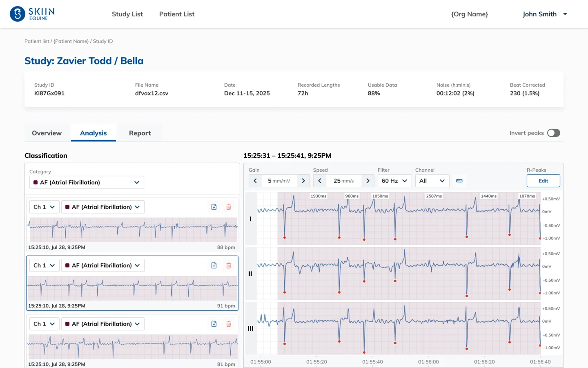Click the {Patient Name} breadcrumb link
The height and width of the screenshot is (368, 588).
coord(71,41)
